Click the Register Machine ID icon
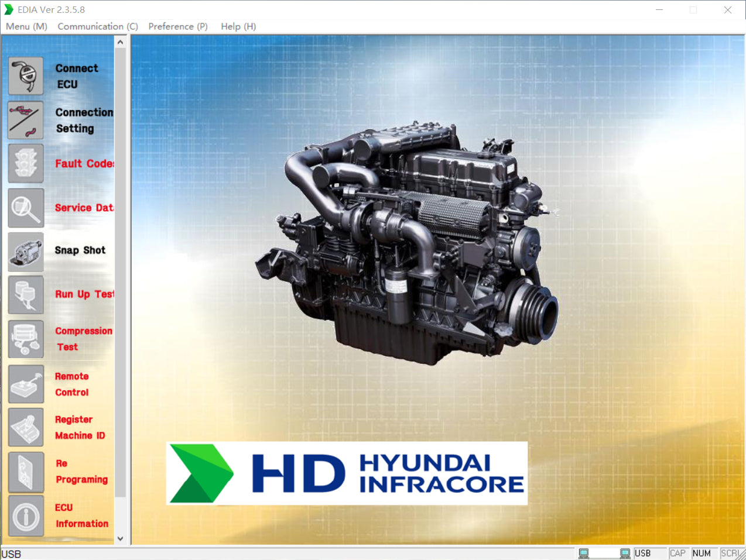The width and height of the screenshot is (746, 560). (x=26, y=428)
